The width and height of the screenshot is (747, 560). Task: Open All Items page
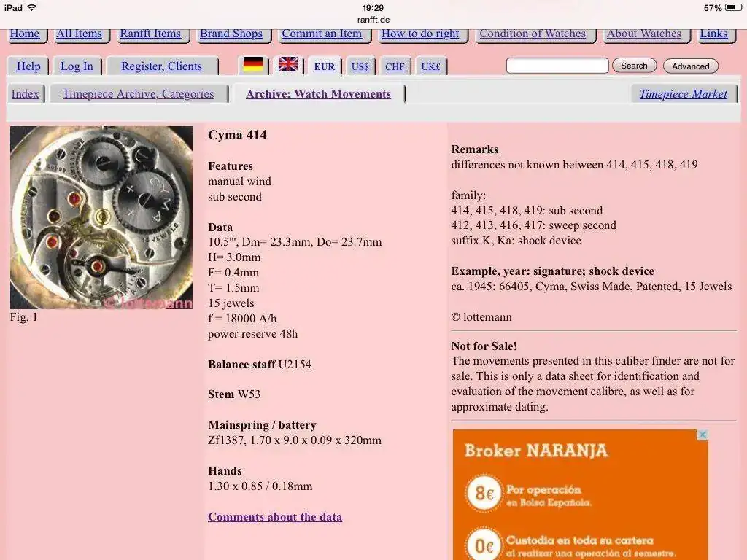tap(79, 34)
